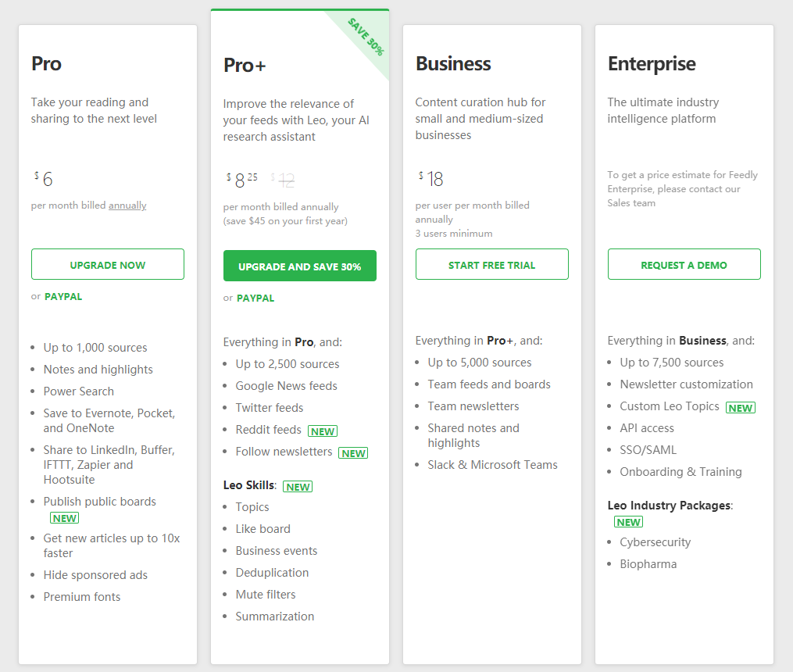Click NEW badge under Leo Industry Packages
This screenshot has height=672, width=793.
coord(628,522)
